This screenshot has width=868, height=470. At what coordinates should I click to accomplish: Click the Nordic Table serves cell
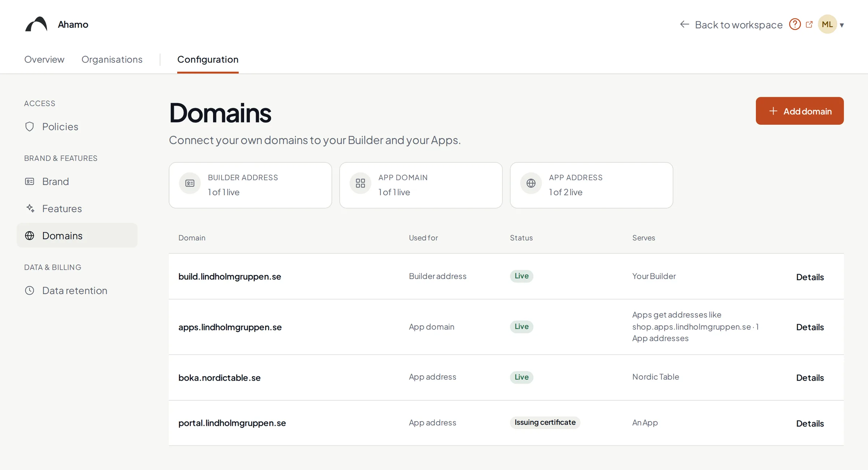click(x=655, y=377)
